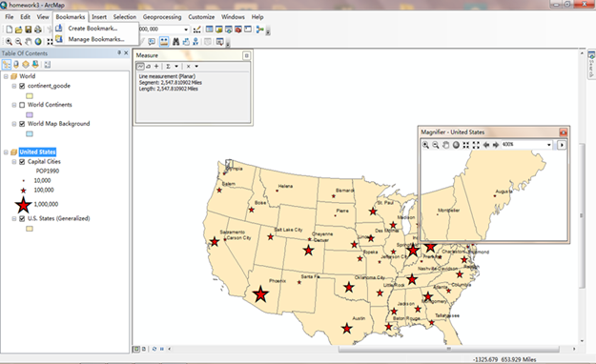
Task: Open the Catalog window icon
Action: [x=219, y=30]
